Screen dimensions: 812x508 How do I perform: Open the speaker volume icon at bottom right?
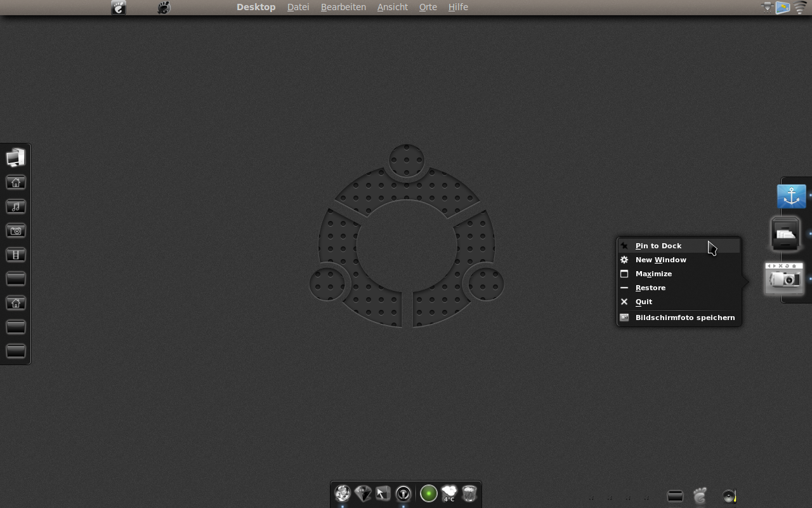730,496
